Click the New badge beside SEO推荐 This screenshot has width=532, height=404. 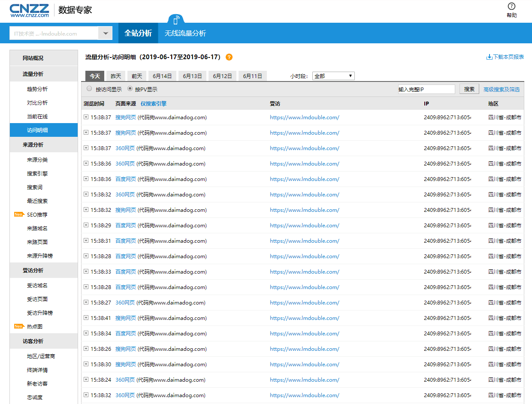coord(19,214)
